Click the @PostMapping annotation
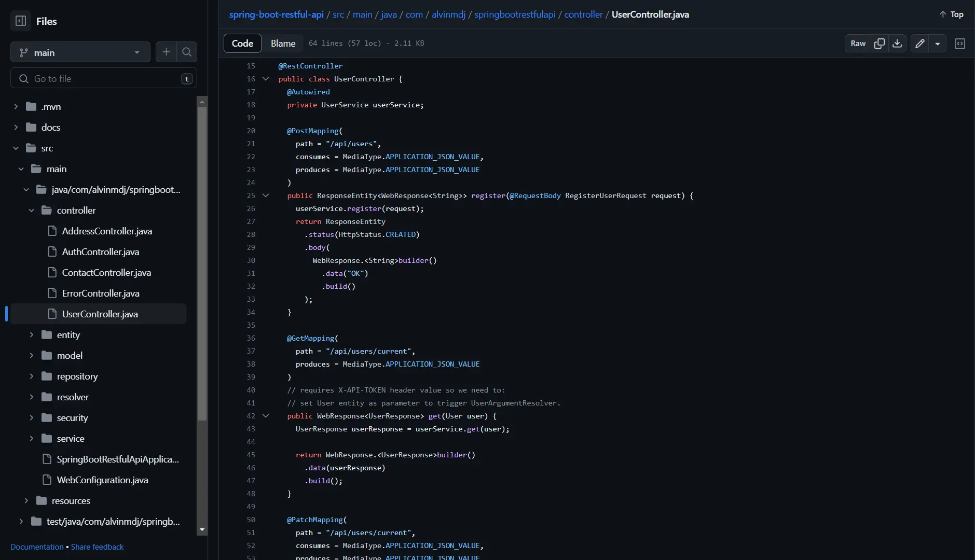Viewport: 975px width, 560px height. [x=313, y=131]
